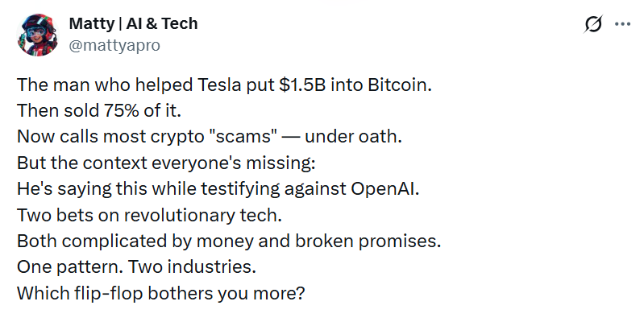The image size is (644, 322).
Task: Click the word 'OpenAI' in the post
Action: (384, 189)
